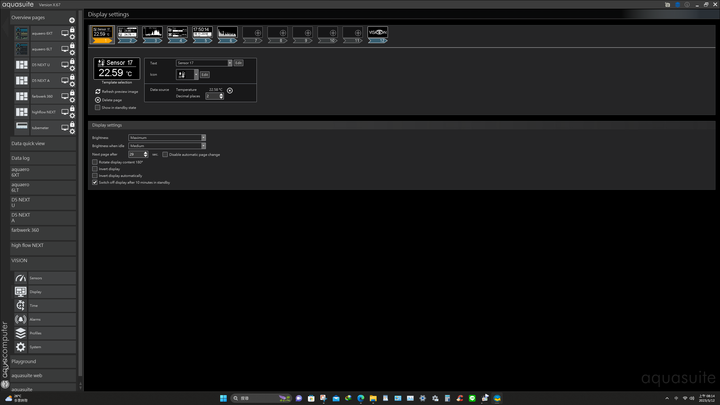Open the Data log section
This screenshot has width=720, height=405.
click(43, 158)
